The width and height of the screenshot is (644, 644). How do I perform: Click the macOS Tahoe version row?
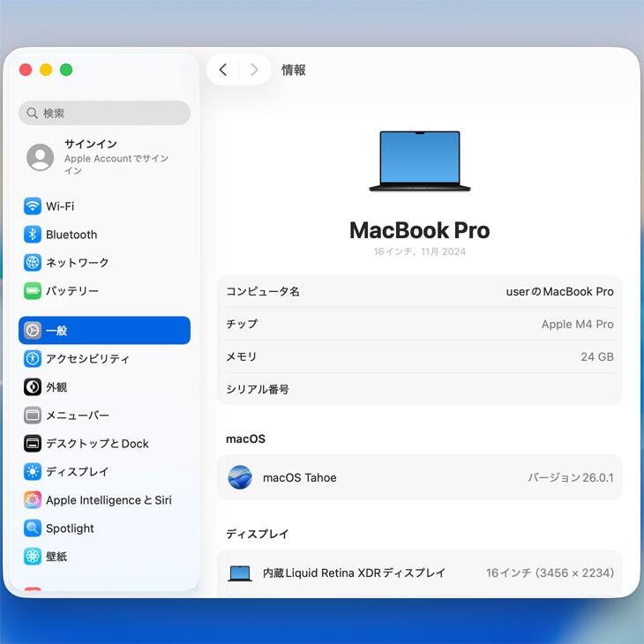pyautogui.click(x=420, y=478)
